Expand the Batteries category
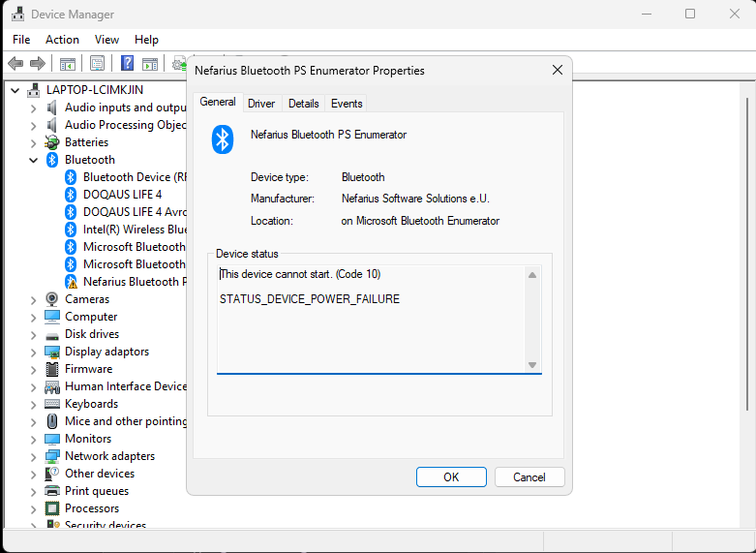The width and height of the screenshot is (756, 553). pos(33,143)
